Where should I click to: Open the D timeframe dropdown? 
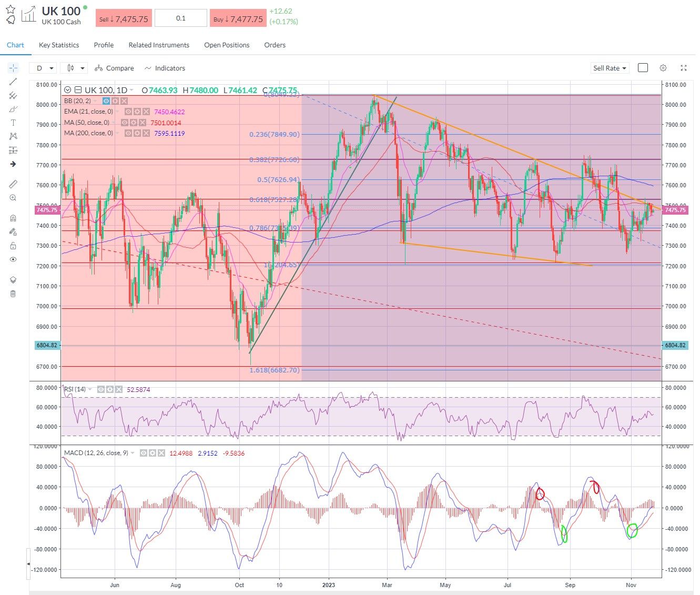[43, 68]
